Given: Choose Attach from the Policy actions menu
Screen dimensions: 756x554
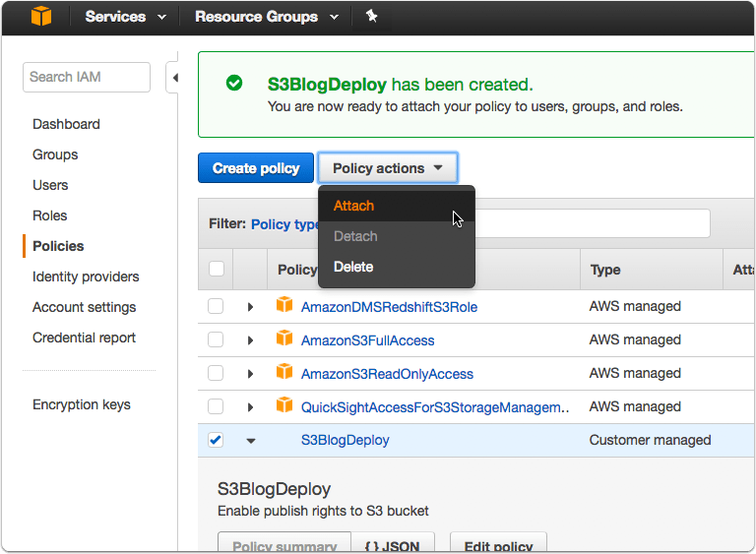Looking at the screenshot, I should coord(397,206).
